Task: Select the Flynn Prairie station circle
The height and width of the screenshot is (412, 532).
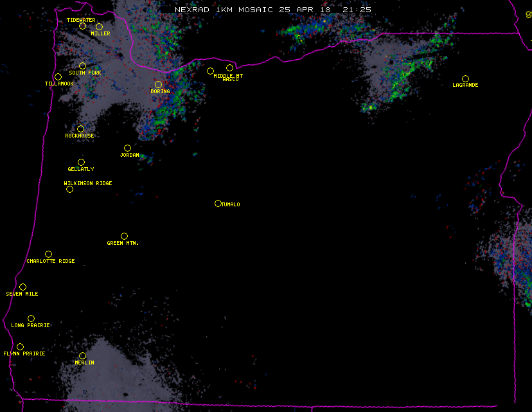Action: click(x=20, y=346)
